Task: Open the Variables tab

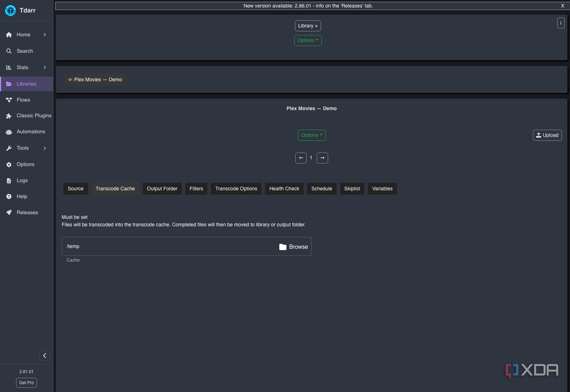Action: 382,189
